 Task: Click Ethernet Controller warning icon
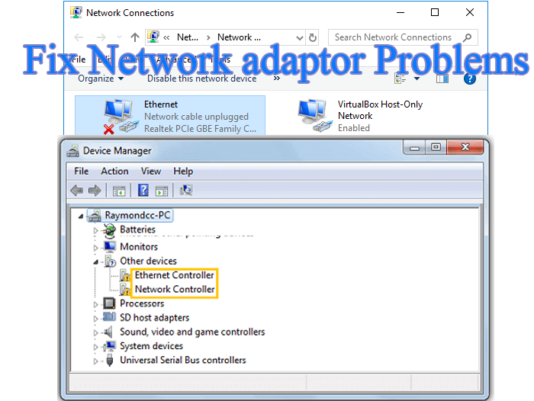tap(125, 275)
